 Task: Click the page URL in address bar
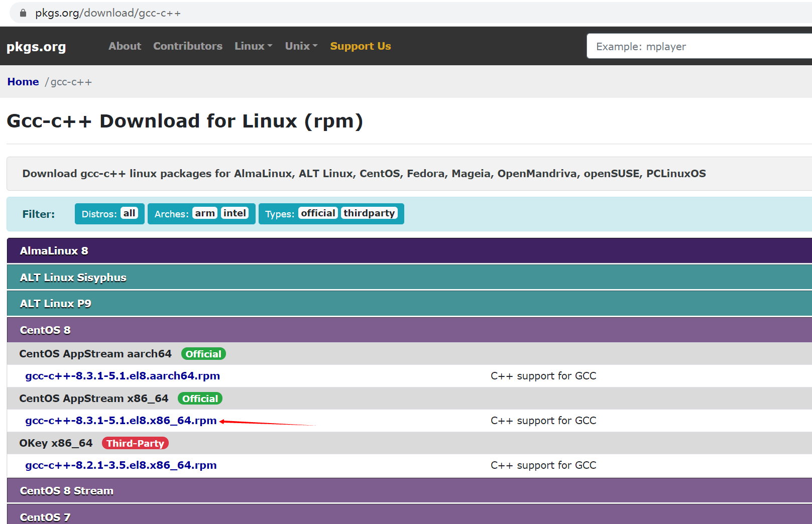108,13
